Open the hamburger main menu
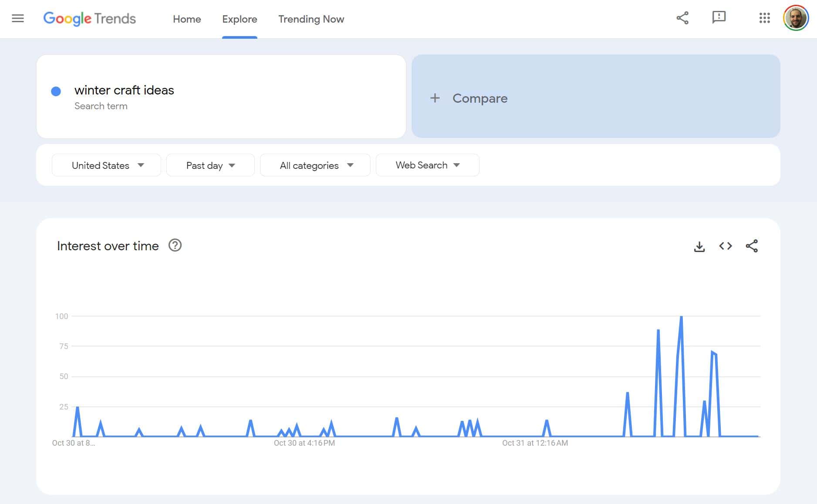This screenshot has height=504, width=817. [18, 18]
